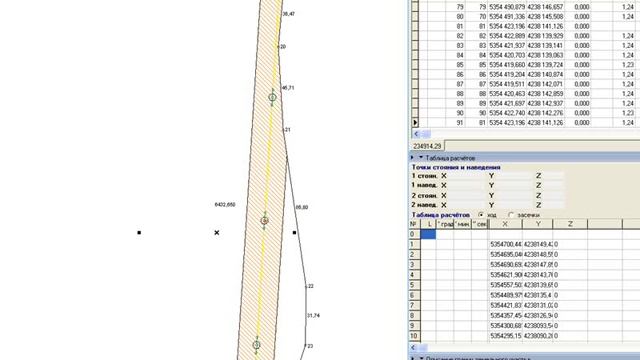Click the distance label '46,71' on the map
This screenshot has height=360, width=640.
288,88
